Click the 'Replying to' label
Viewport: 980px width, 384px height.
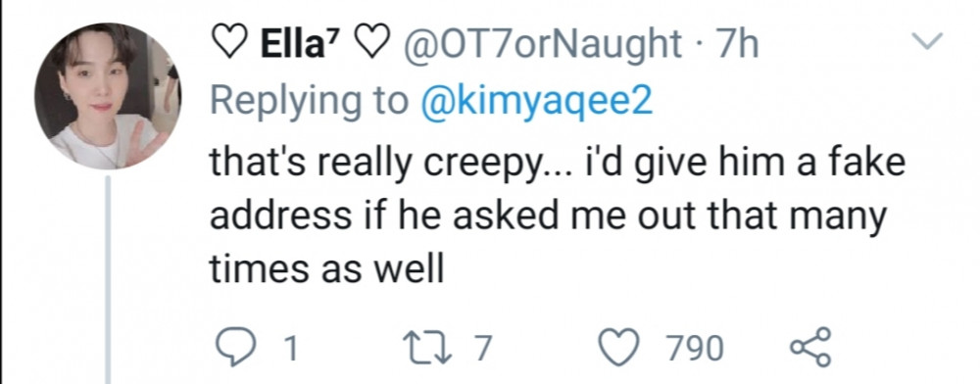[x=309, y=103]
